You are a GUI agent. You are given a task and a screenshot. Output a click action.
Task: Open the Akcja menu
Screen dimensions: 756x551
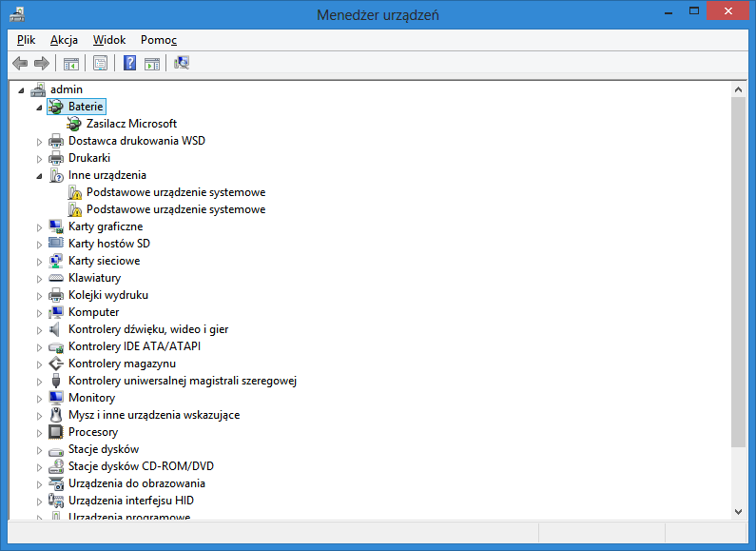64,40
